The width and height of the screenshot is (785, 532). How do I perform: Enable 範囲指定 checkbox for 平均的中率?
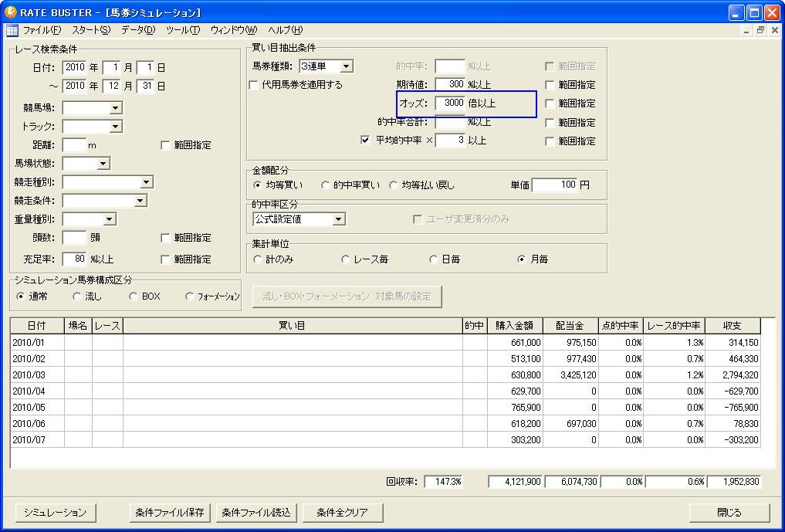coord(550,141)
